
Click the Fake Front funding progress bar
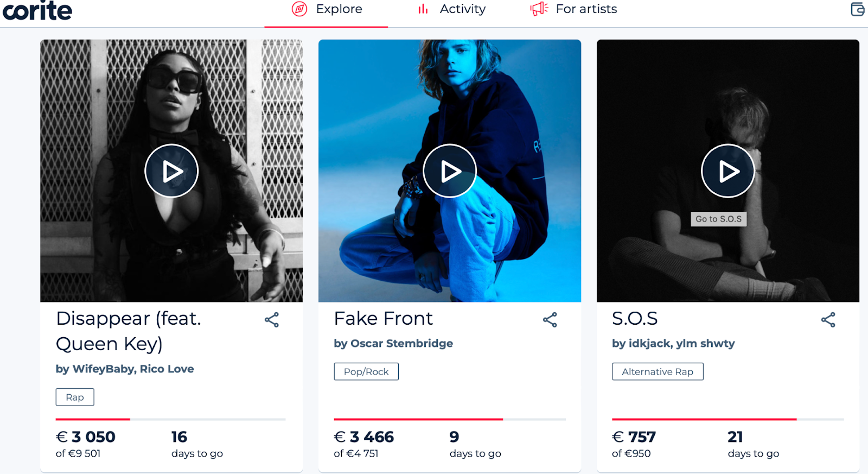coord(450,419)
